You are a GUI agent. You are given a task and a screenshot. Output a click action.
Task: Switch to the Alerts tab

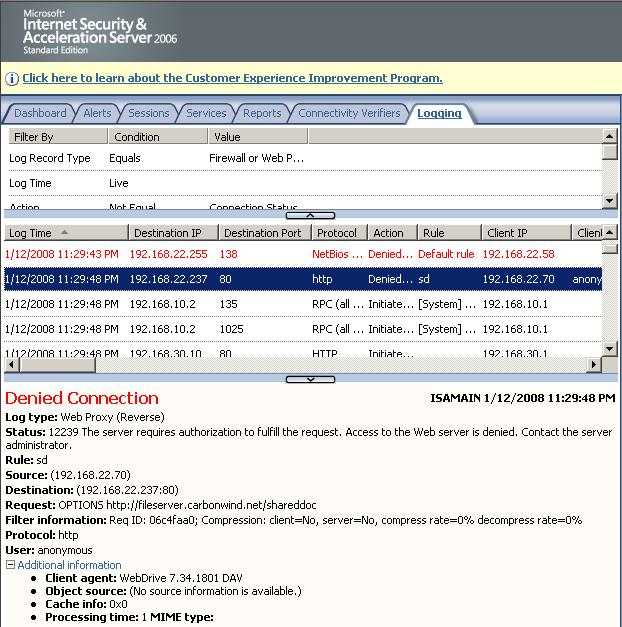click(x=97, y=113)
